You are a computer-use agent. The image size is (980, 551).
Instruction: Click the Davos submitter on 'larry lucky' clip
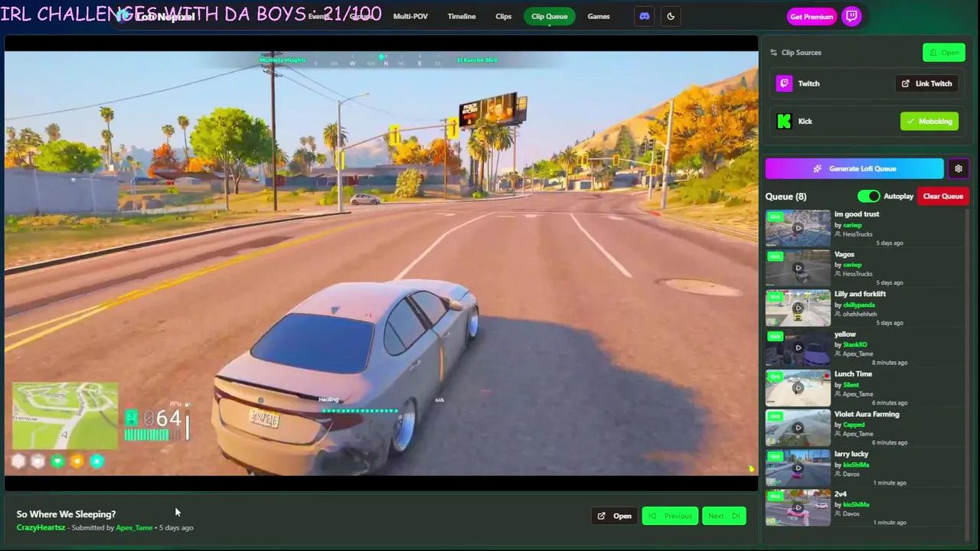(x=851, y=474)
